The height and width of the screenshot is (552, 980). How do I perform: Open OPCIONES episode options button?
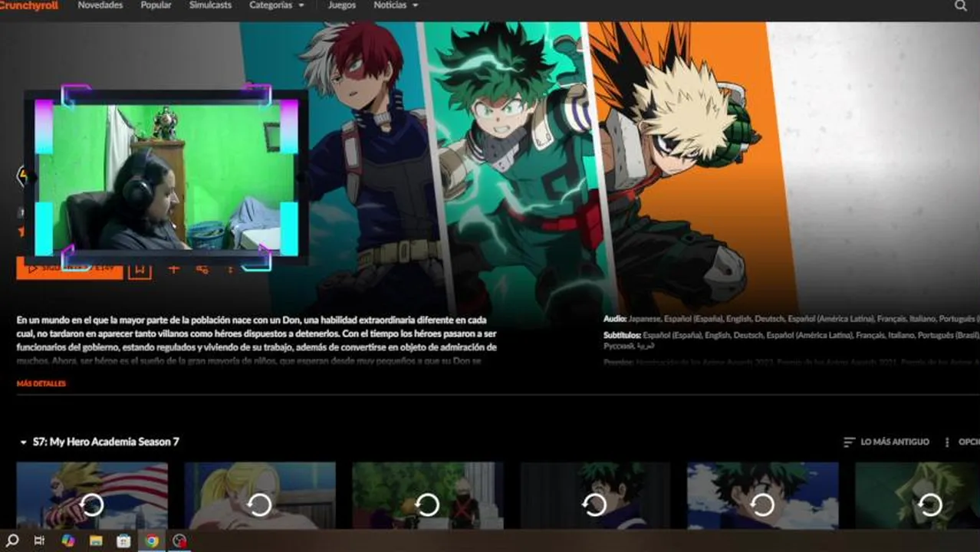(961, 442)
